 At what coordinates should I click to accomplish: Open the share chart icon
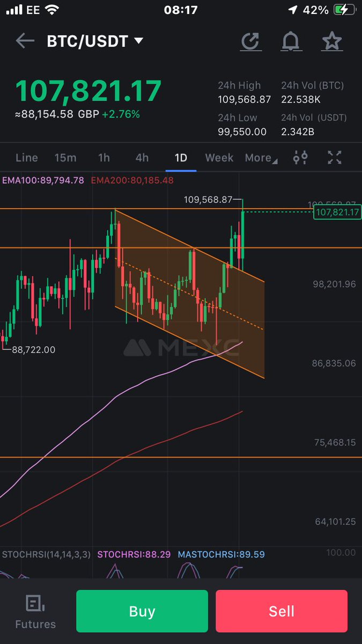pyautogui.click(x=250, y=41)
